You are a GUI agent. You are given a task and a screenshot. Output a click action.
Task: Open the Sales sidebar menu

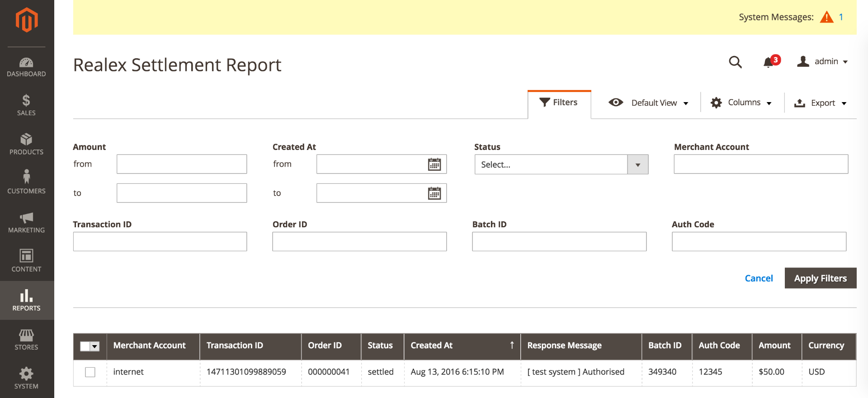(x=27, y=105)
